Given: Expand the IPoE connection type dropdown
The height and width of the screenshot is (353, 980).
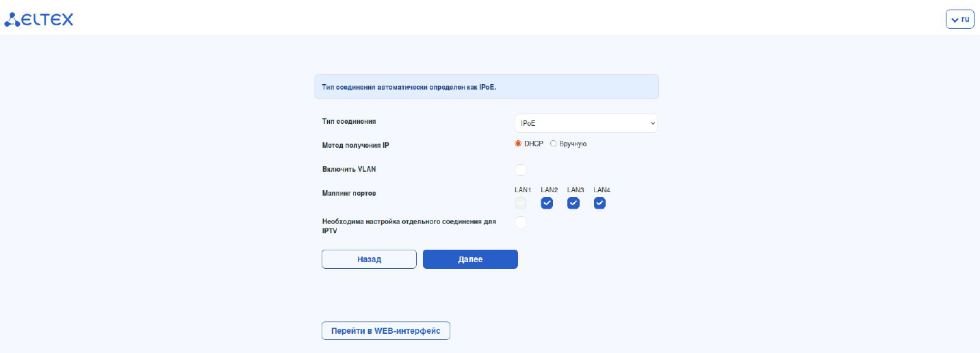Looking at the screenshot, I should [586, 123].
